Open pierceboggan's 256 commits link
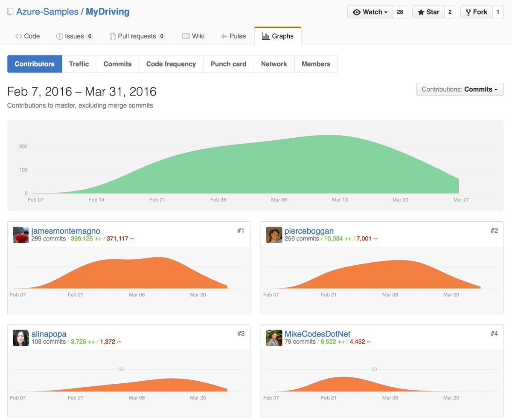The width and height of the screenshot is (512, 420). [302, 239]
